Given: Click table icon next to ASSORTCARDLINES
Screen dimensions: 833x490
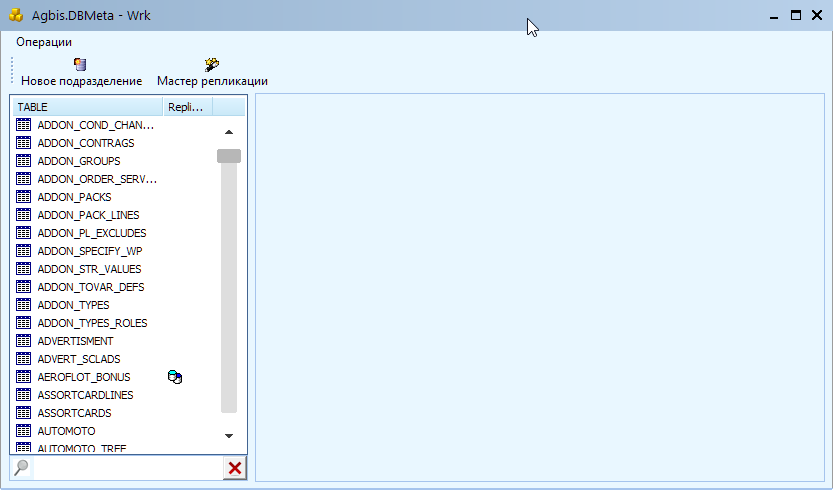Looking at the screenshot, I should tap(23, 395).
